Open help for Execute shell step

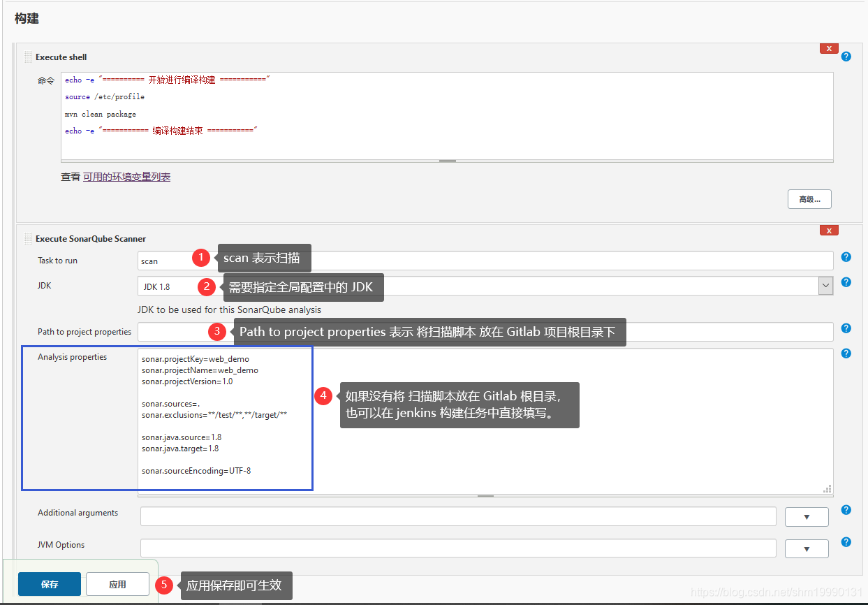[x=846, y=57]
